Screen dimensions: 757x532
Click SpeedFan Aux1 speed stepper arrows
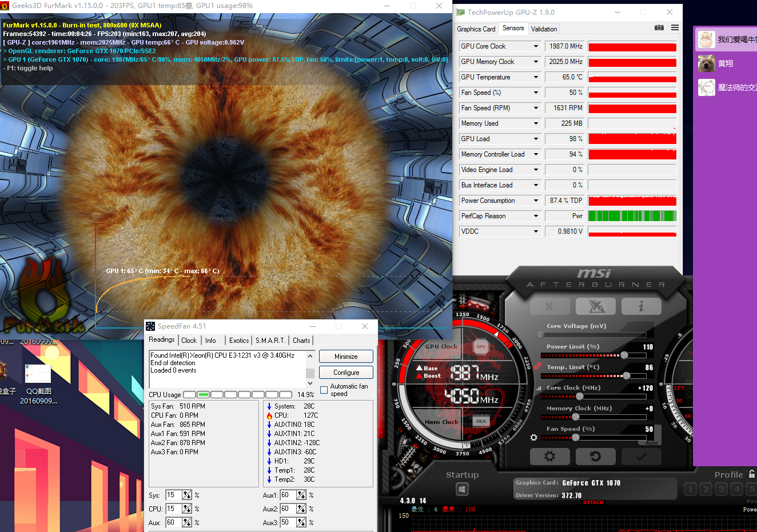pos(301,495)
